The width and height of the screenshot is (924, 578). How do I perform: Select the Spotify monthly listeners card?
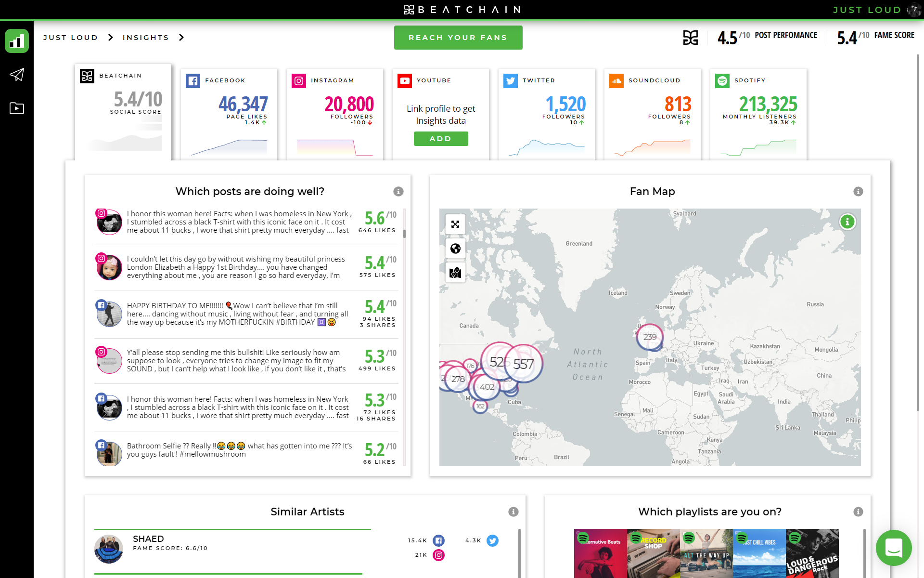[758, 114]
